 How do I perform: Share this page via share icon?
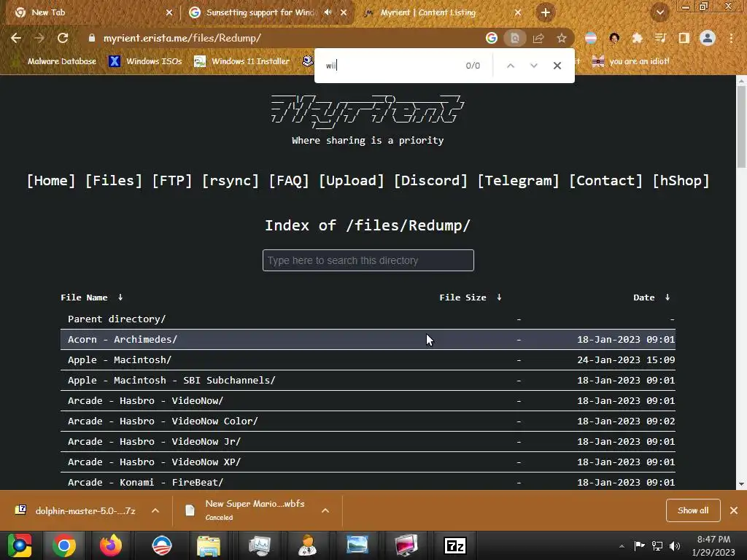click(538, 38)
